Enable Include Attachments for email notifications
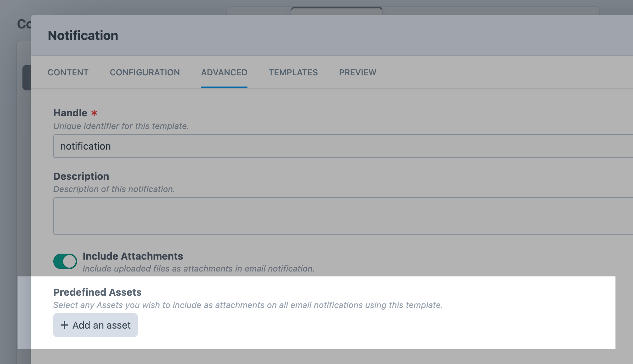 coord(65,261)
